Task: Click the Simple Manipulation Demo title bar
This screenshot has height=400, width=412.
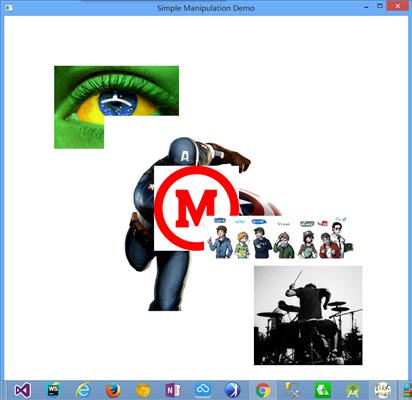Action: click(206, 8)
